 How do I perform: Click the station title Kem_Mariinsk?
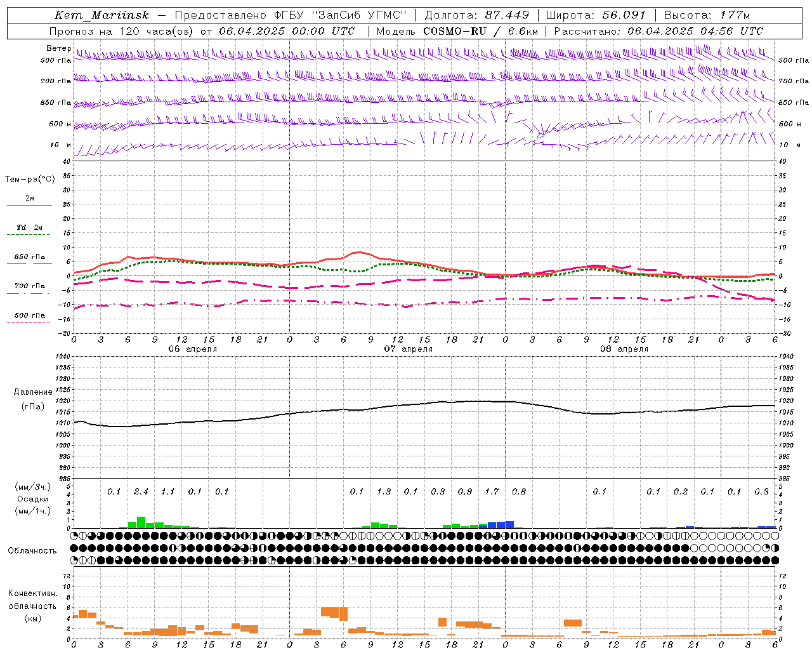pyautogui.click(x=101, y=15)
